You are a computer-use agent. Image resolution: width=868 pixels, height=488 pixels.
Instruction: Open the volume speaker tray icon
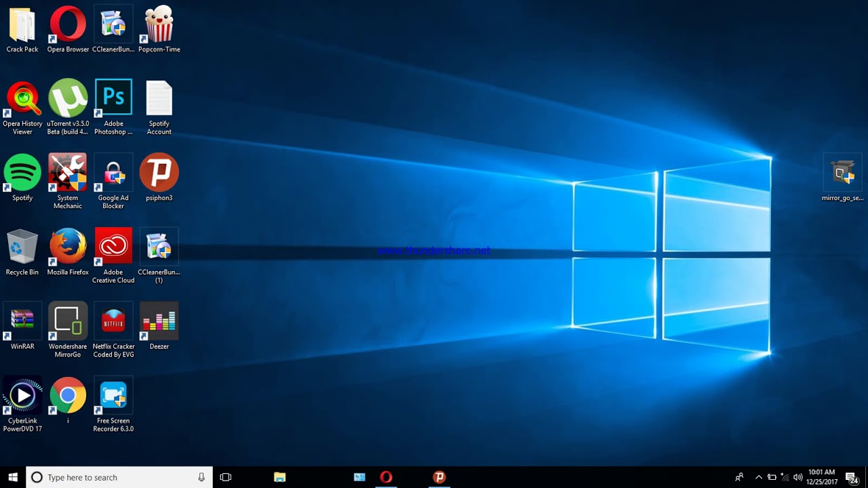tap(797, 477)
